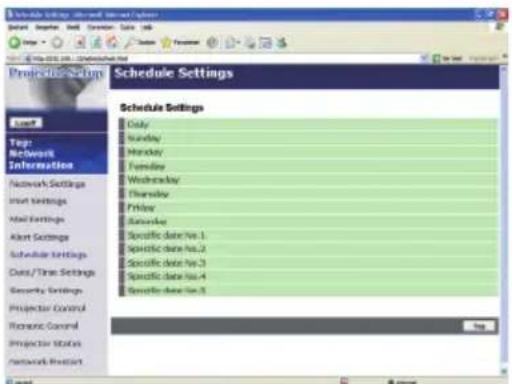Open Remote Control in sidebar
The width and height of the screenshot is (512, 384).
pyautogui.click(x=44, y=326)
